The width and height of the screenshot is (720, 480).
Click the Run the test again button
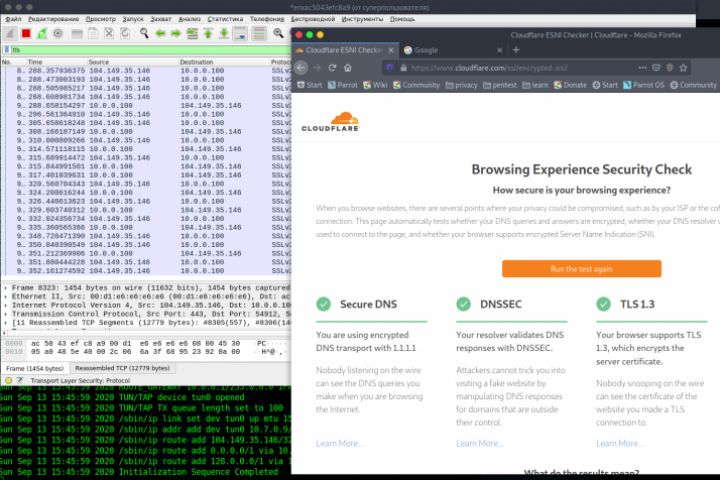coord(581,269)
